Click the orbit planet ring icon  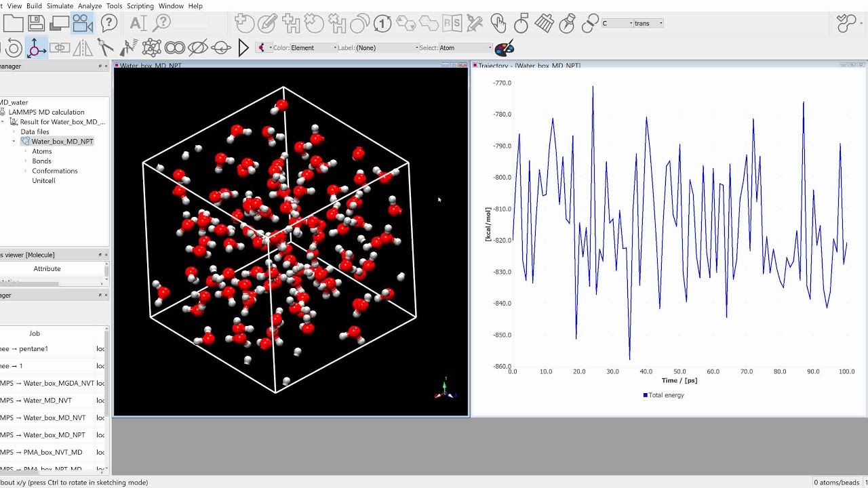pos(221,47)
